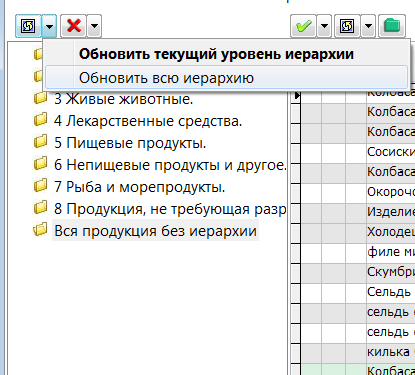Click 'Изделие' cell in table
The width and height of the screenshot is (415, 375).
tap(391, 212)
